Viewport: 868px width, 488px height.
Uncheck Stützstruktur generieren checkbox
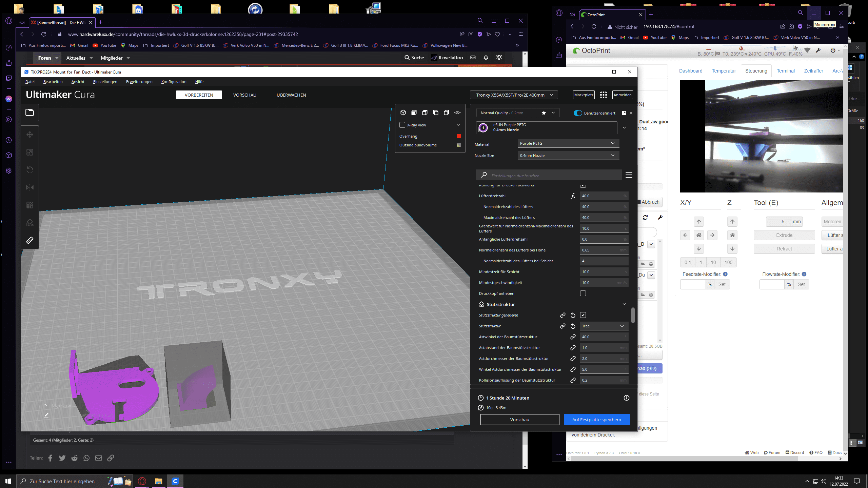[x=583, y=315]
